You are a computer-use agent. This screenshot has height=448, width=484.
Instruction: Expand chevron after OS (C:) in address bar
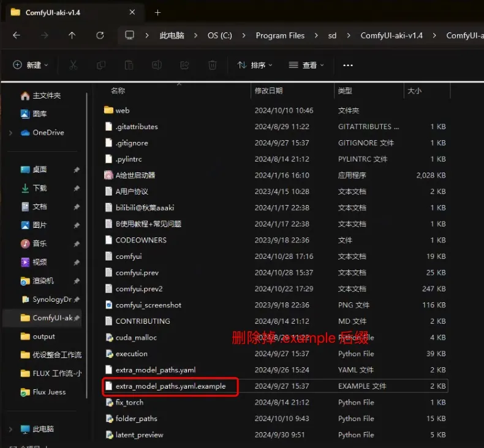click(244, 35)
